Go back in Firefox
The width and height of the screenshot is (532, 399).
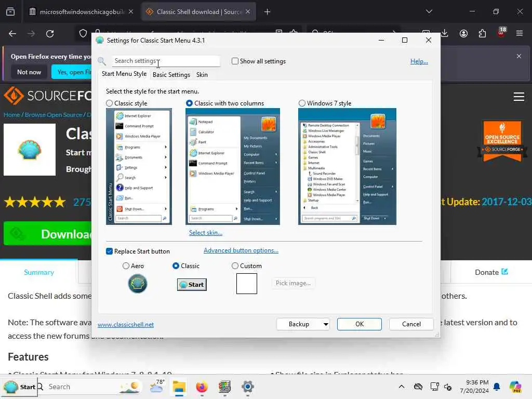12,34
